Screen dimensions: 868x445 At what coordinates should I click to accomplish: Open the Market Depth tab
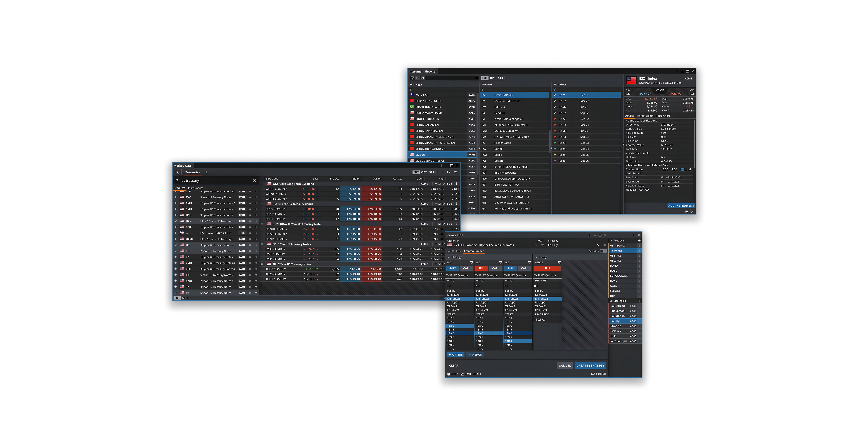click(645, 116)
